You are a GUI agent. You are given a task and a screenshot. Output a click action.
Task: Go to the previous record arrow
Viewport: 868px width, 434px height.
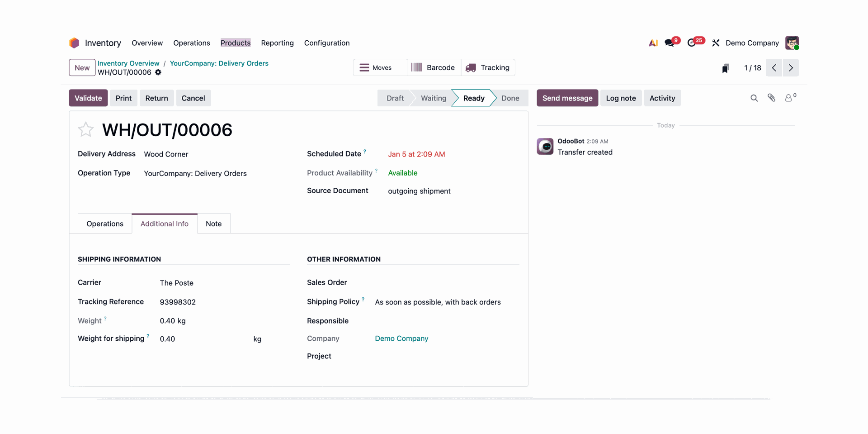pyautogui.click(x=774, y=68)
